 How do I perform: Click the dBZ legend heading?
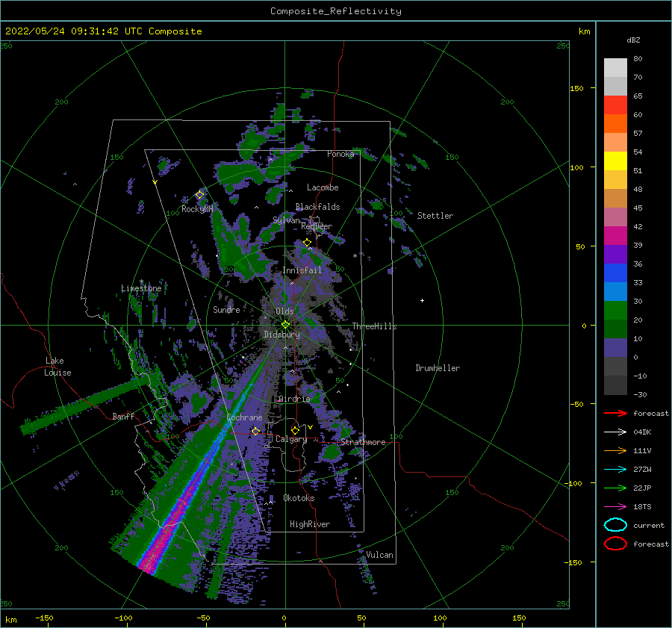point(633,40)
